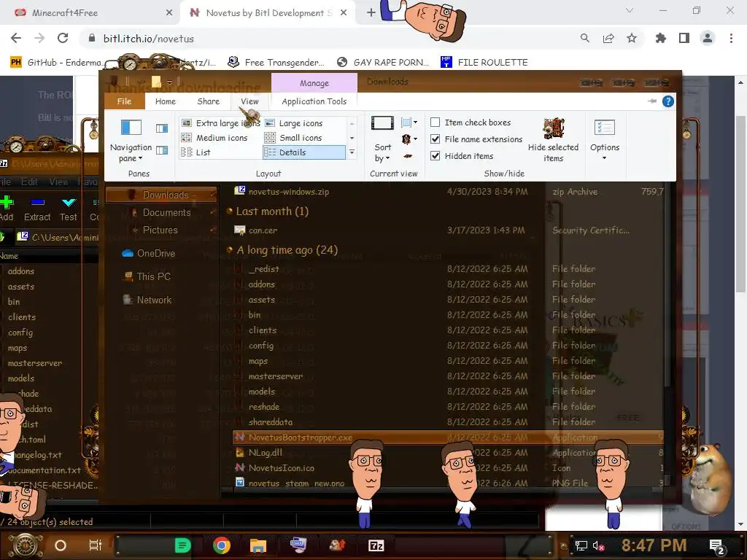This screenshot has height=560, width=747.
Task: Click Extract button in 7-Zip window
Action: point(37,209)
